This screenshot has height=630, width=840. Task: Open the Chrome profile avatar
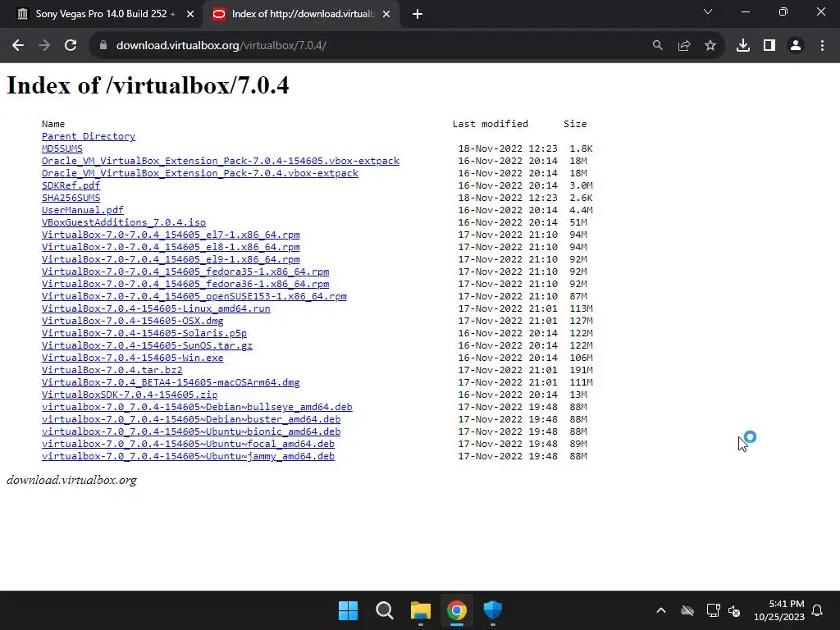(796, 46)
